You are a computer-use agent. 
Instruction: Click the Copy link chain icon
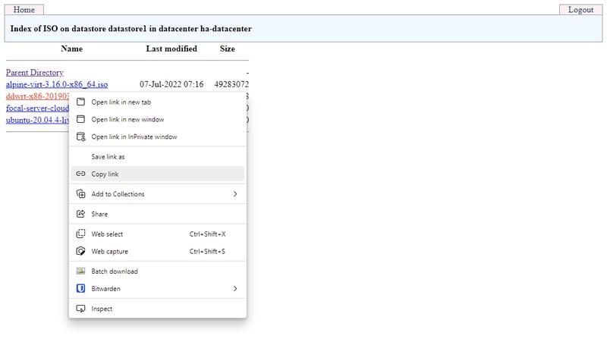tap(81, 174)
